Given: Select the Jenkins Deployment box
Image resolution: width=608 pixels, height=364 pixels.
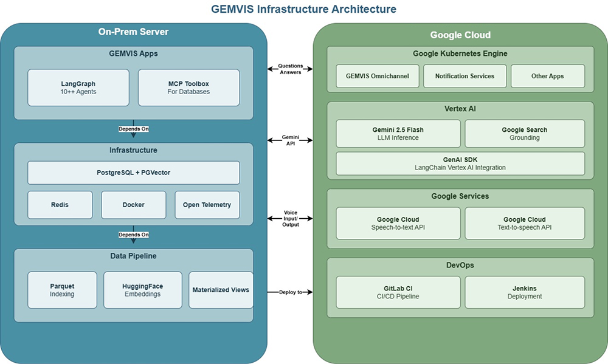Looking at the screenshot, I should [525, 292].
